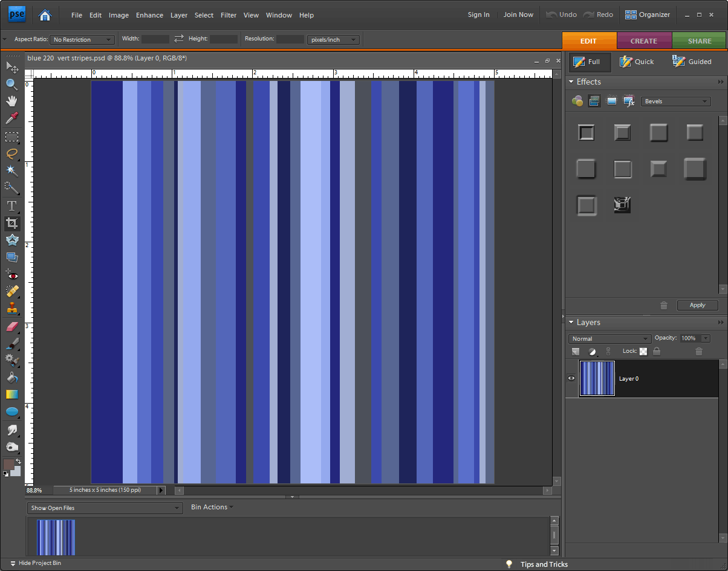The width and height of the screenshot is (728, 571).
Task: Toggle the lock all padlock for the layer
Action: [x=657, y=351]
